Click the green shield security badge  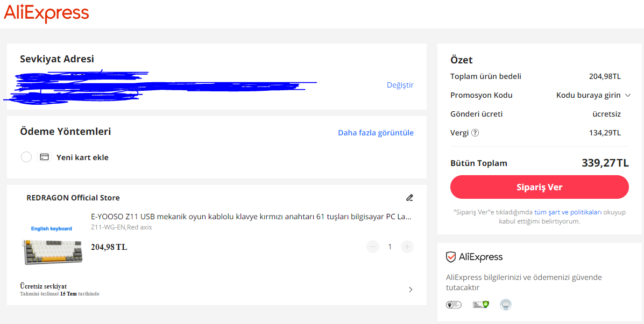(481, 305)
